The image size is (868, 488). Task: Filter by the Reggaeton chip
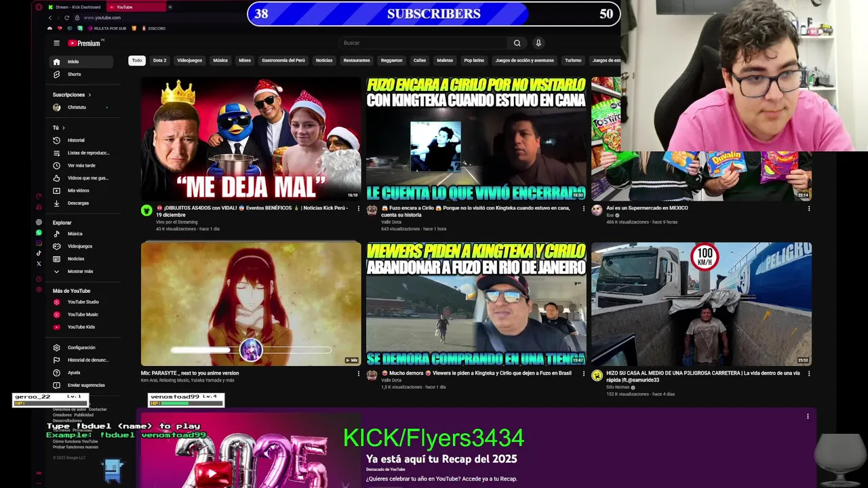391,60
